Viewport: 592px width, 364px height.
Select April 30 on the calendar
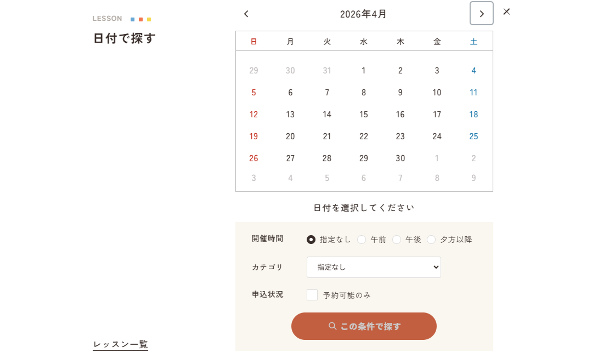(x=400, y=158)
